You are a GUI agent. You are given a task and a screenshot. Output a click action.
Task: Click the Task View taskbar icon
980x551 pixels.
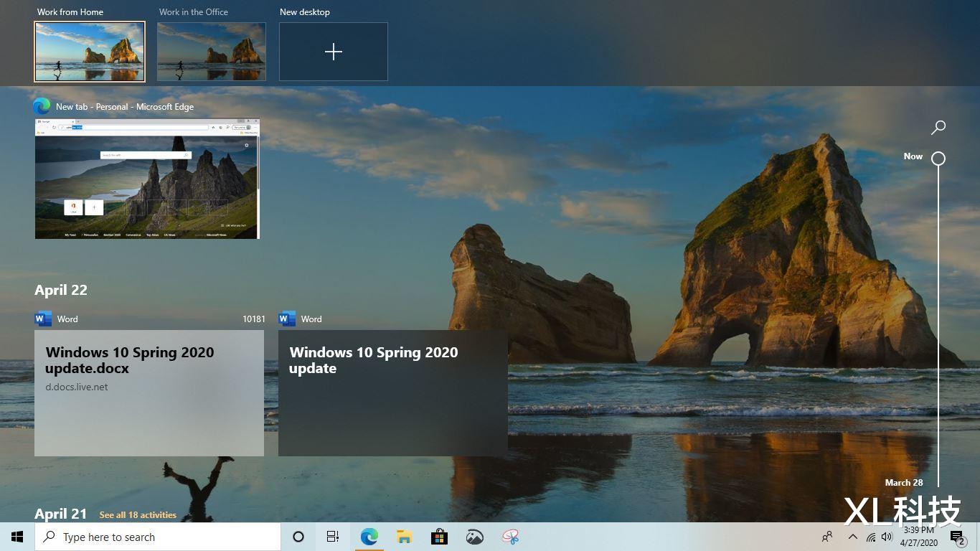pyautogui.click(x=333, y=537)
